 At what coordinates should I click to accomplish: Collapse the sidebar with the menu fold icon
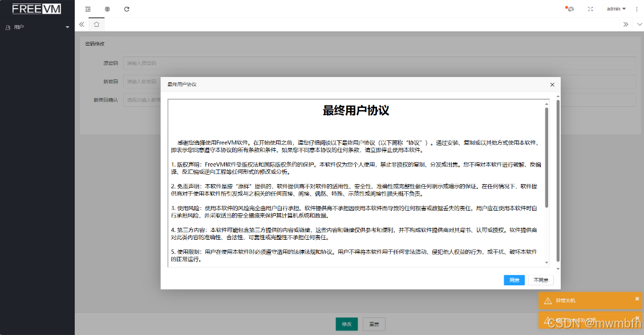[x=88, y=9]
